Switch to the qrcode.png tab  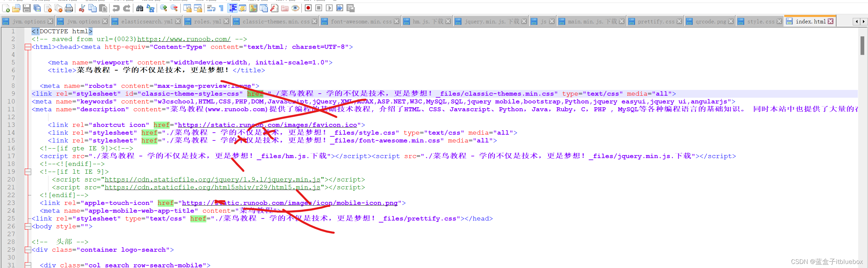click(x=711, y=21)
